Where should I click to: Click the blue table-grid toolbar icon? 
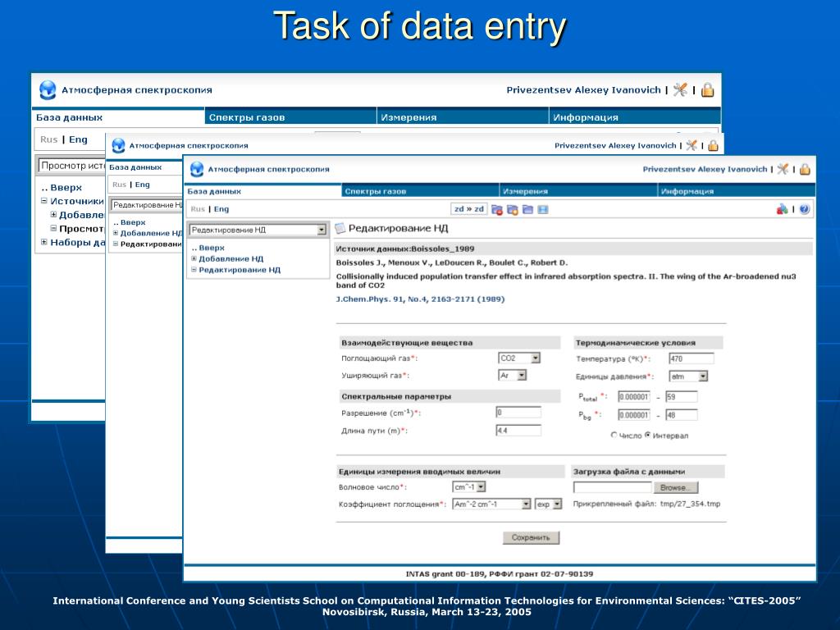pos(543,209)
